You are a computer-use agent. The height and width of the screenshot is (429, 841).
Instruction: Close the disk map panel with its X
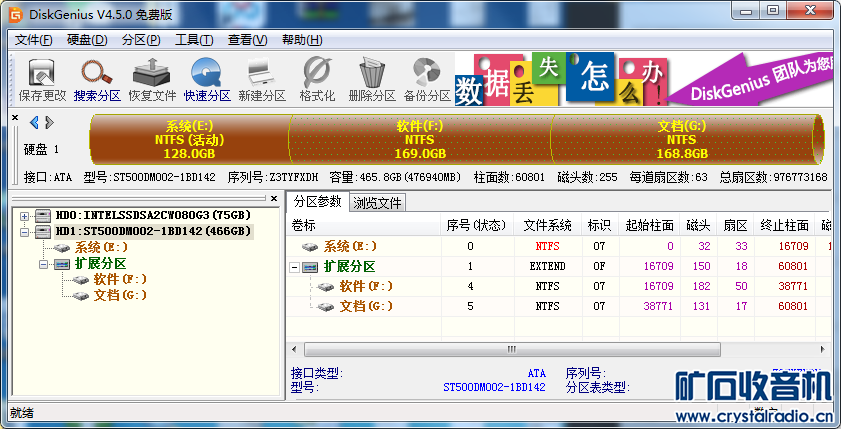coord(15,117)
